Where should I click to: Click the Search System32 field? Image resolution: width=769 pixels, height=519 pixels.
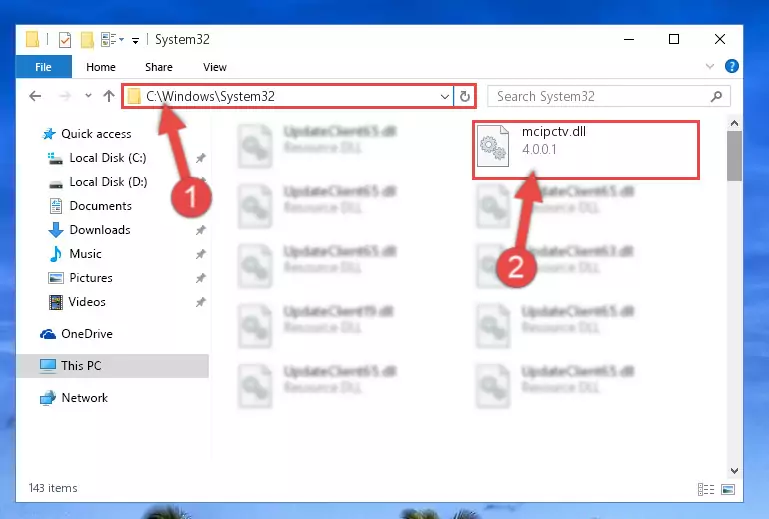coord(608,96)
